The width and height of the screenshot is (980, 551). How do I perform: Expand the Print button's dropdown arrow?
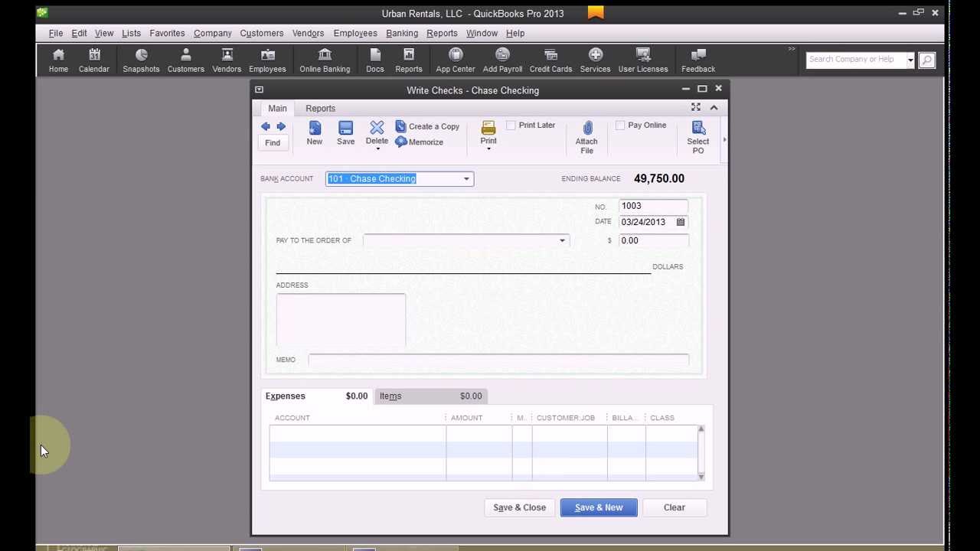point(488,148)
